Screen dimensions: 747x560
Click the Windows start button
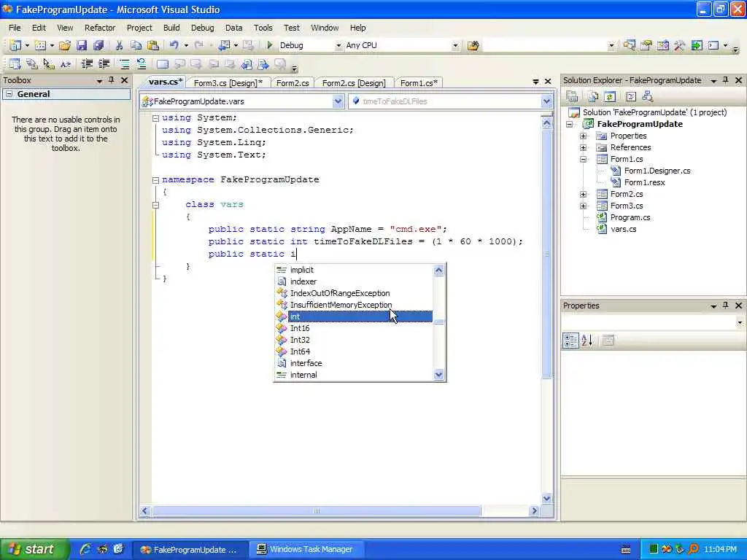(34, 549)
